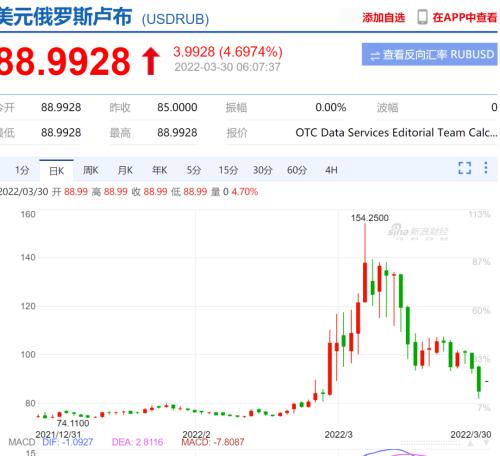Click the 振幅 value 0.00%

pyautogui.click(x=330, y=107)
